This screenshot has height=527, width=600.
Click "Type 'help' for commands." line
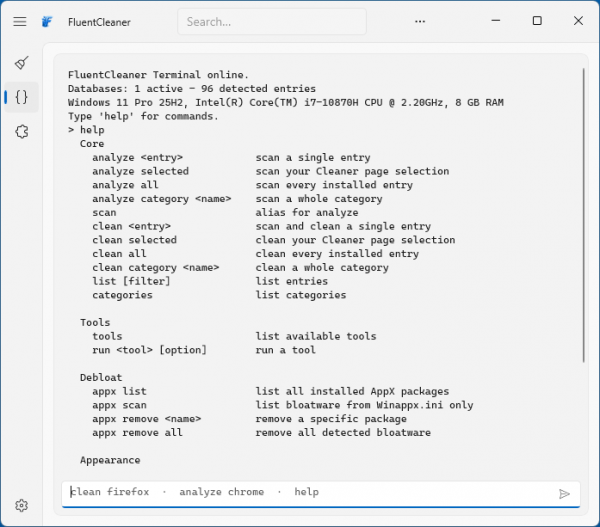tap(143, 116)
